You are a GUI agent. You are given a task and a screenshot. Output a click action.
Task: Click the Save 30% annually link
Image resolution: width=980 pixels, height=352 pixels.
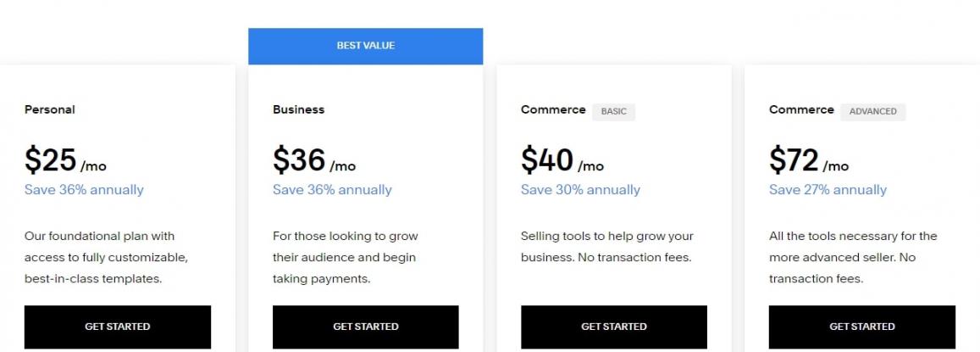pyautogui.click(x=580, y=190)
